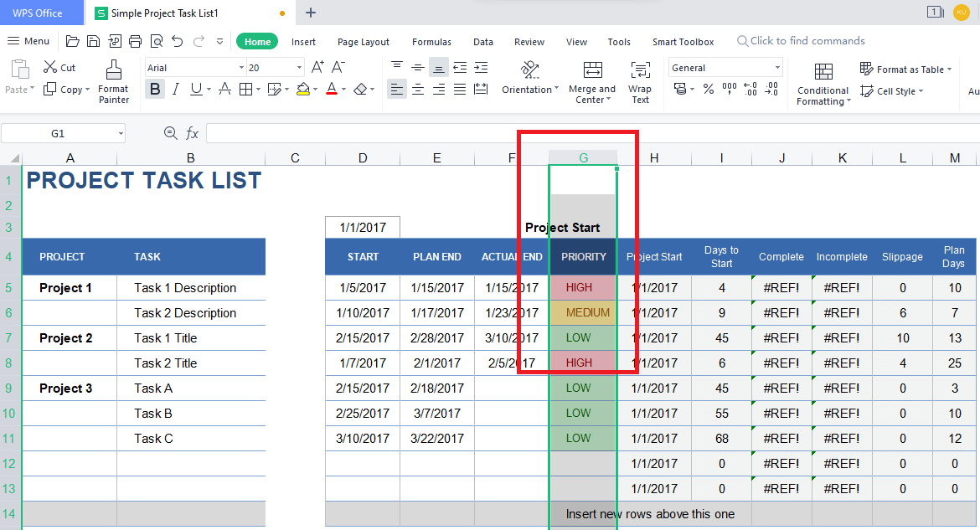980x530 pixels.
Task: Click the Wrap Text button
Action: [640, 82]
